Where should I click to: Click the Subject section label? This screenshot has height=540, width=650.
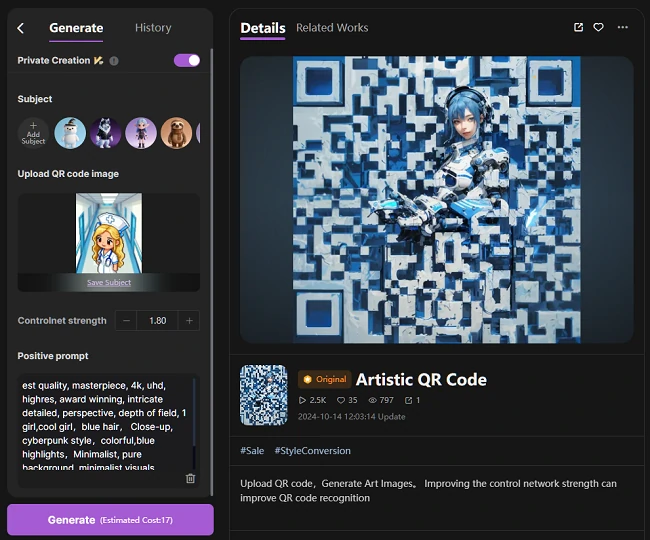point(35,99)
